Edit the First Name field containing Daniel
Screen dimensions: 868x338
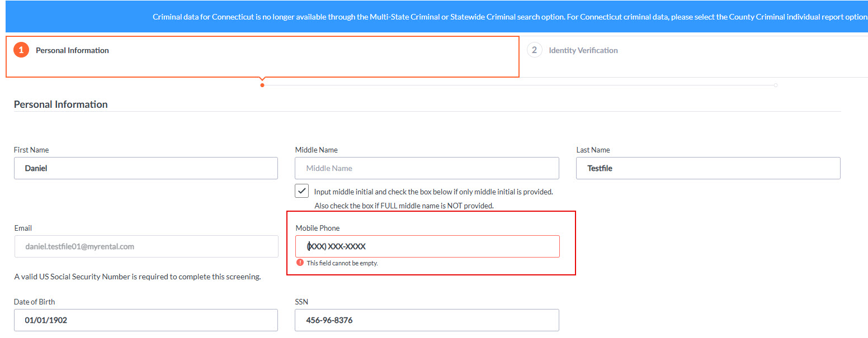tap(146, 168)
